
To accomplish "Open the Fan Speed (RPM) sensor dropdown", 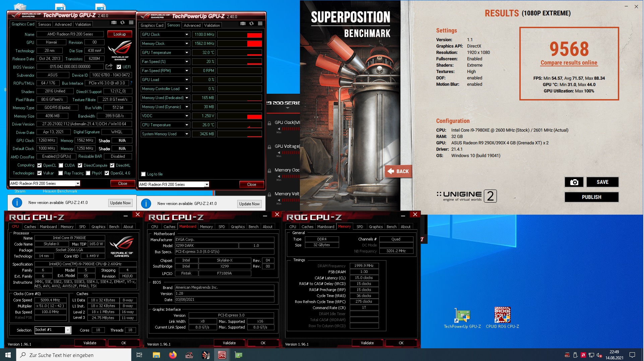I will click(x=187, y=71).
